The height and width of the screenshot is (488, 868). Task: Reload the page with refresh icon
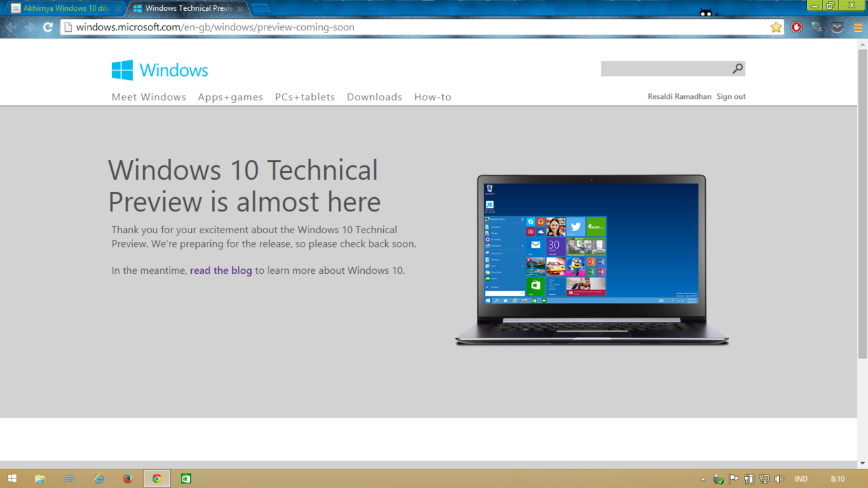[47, 27]
